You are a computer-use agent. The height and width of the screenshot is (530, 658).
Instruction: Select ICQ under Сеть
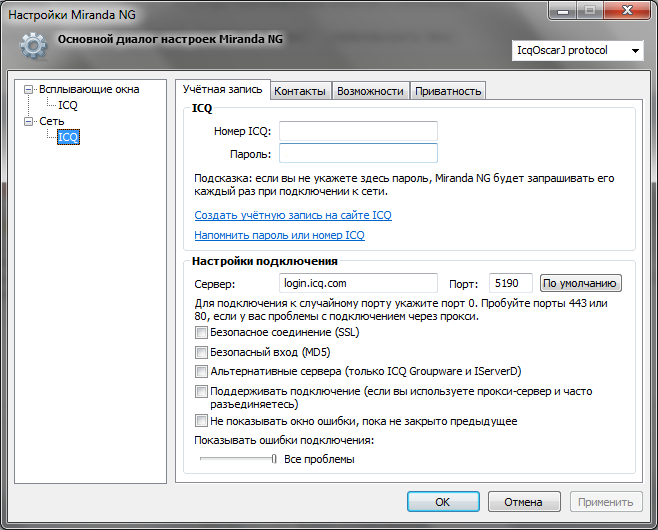click(x=68, y=137)
